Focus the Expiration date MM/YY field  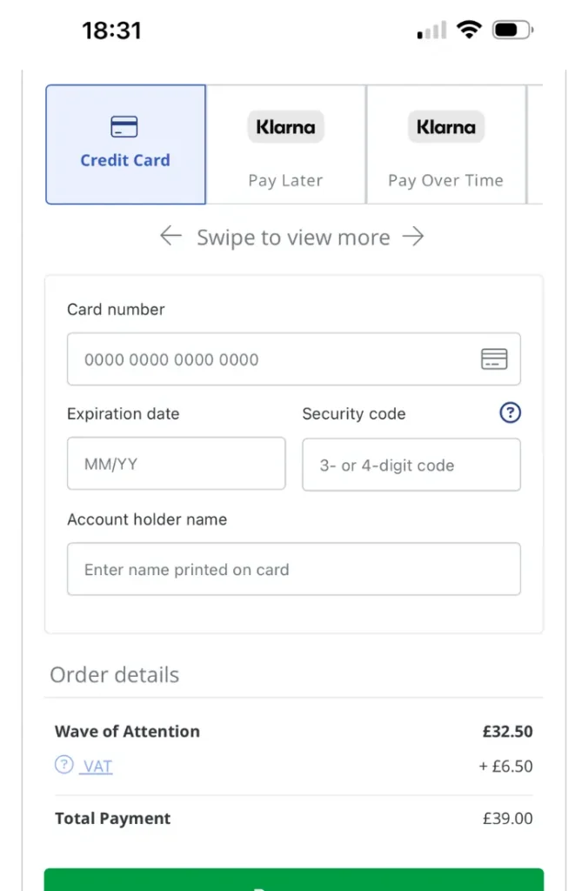click(176, 464)
